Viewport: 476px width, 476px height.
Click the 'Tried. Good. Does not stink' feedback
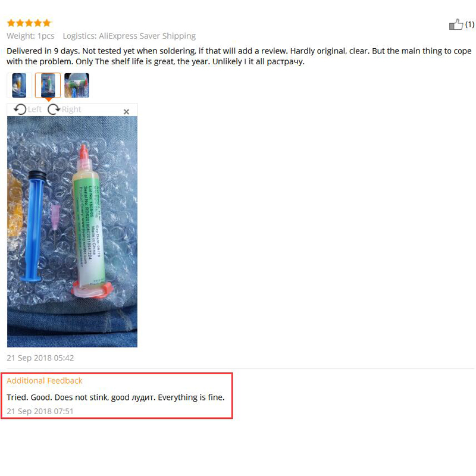click(115, 397)
